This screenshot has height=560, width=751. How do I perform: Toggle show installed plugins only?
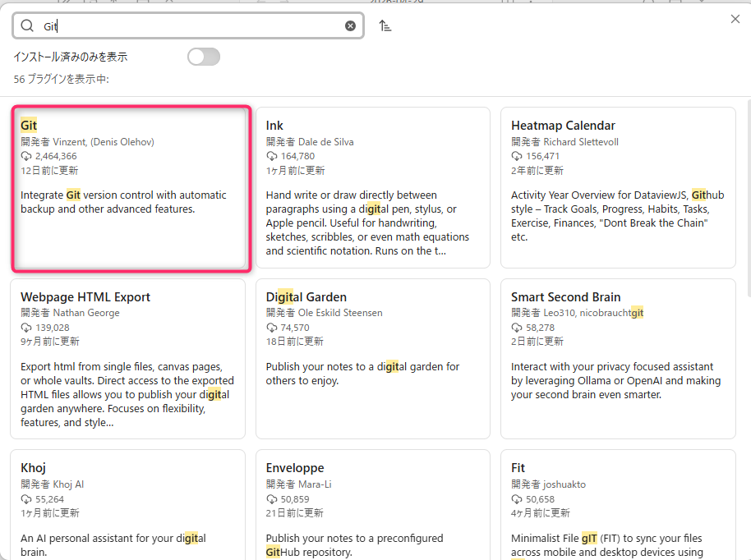[x=203, y=57]
